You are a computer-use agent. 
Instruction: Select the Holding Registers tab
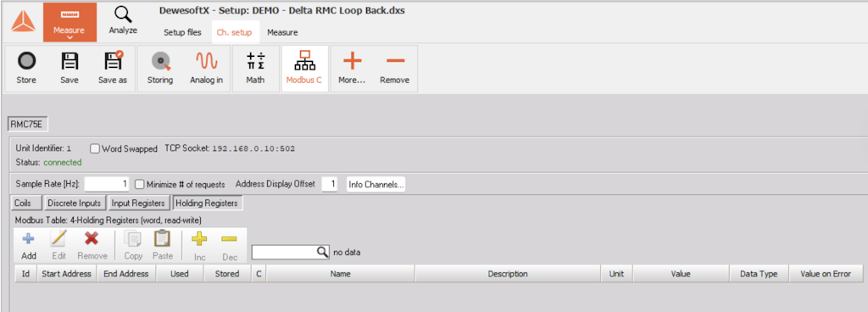pyautogui.click(x=207, y=203)
